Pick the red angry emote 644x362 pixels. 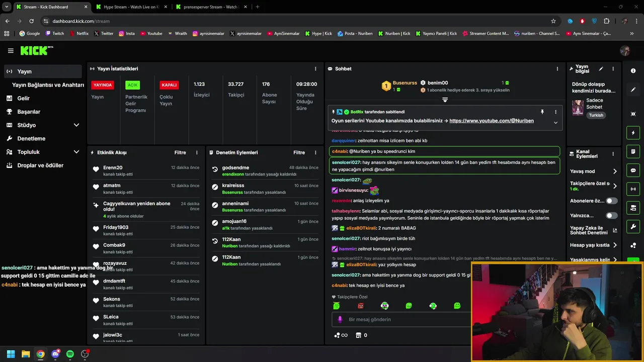[360, 306]
